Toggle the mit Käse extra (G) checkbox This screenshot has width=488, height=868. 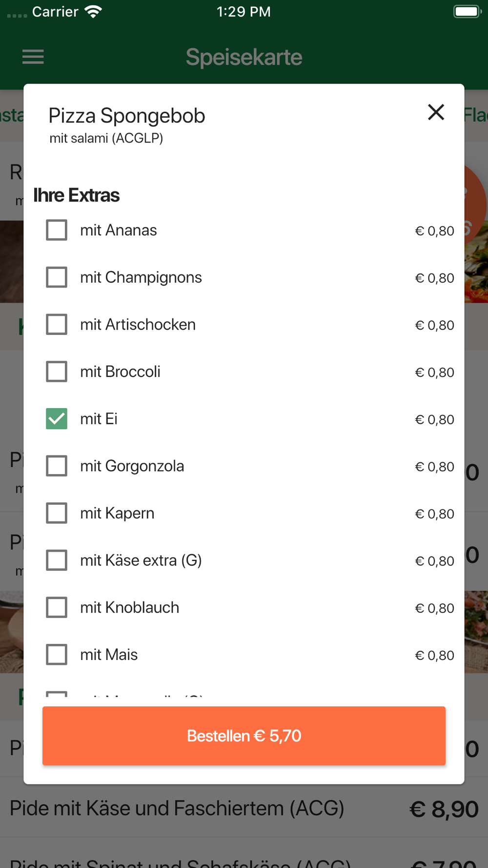tap(57, 560)
